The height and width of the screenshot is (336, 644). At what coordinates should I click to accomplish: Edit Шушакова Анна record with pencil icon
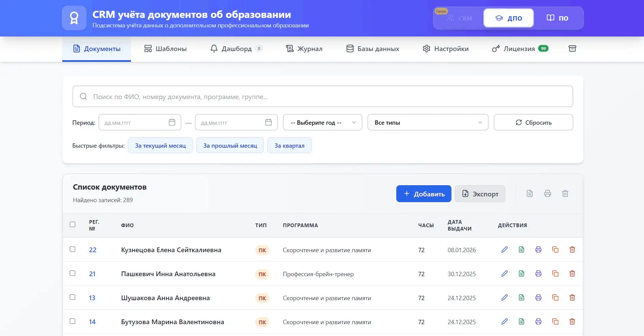505,297
